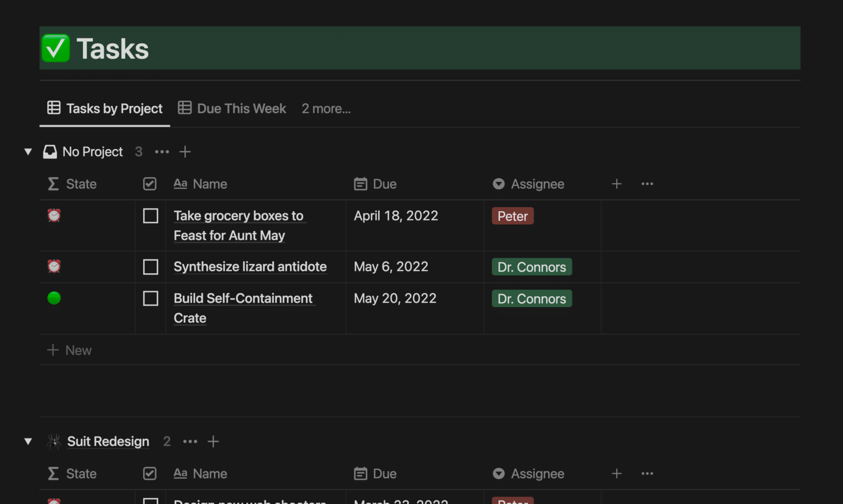Screen dimensions: 843x504
Task: Click the spider icon beside Suit Redesign
Action: click(53, 441)
